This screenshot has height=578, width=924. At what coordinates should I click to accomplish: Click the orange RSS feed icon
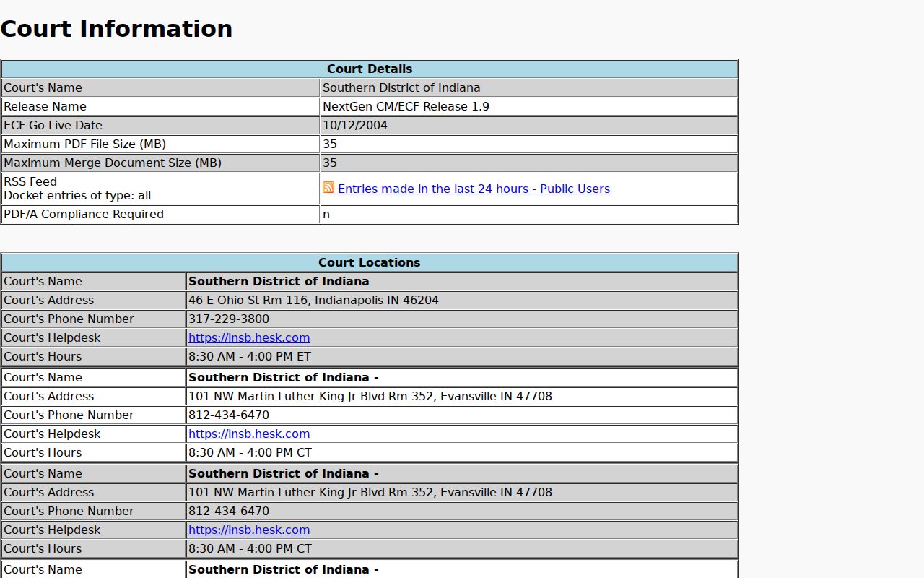click(x=328, y=188)
